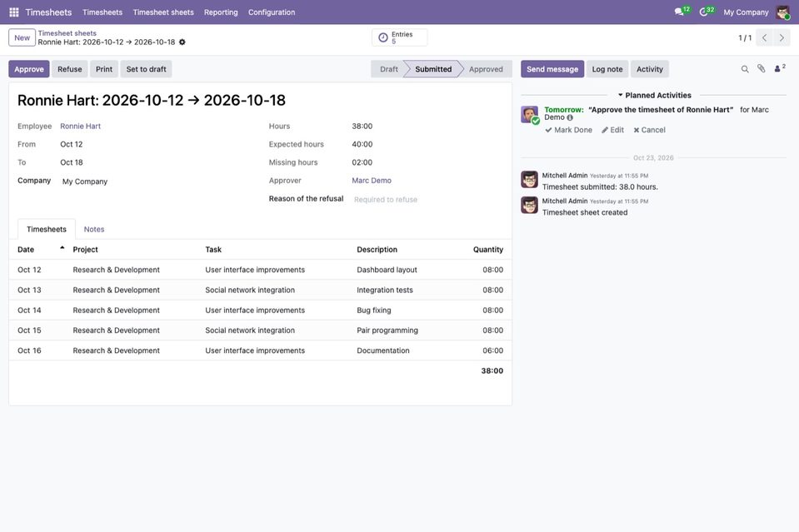799x532 pixels.
Task: Edit the planned approval activity
Action: [x=612, y=130]
